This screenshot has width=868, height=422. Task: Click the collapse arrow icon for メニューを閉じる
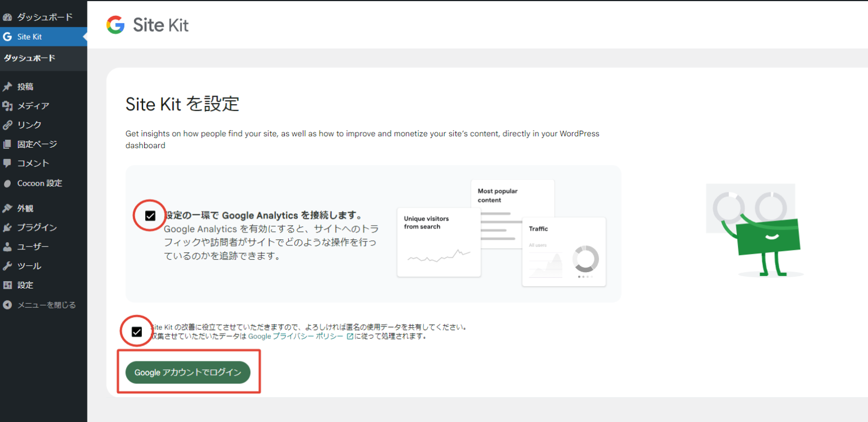pos(7,305)
